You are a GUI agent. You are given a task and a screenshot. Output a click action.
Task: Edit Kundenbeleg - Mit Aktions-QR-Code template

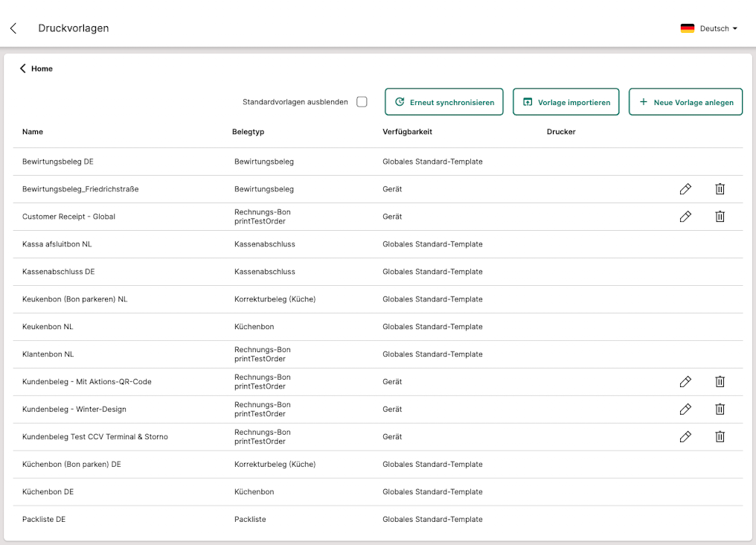pos(685,382)
